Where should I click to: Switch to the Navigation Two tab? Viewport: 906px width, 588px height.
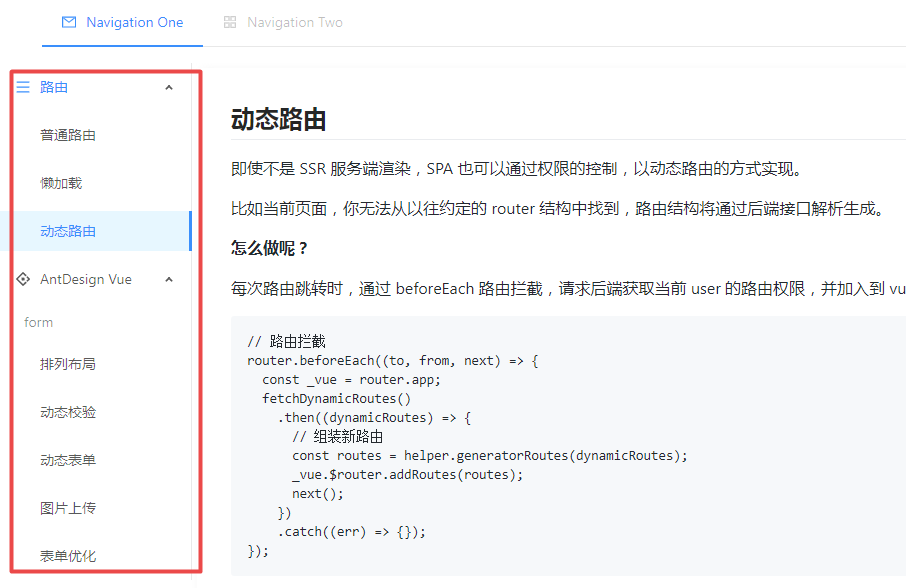coord(283,23)
